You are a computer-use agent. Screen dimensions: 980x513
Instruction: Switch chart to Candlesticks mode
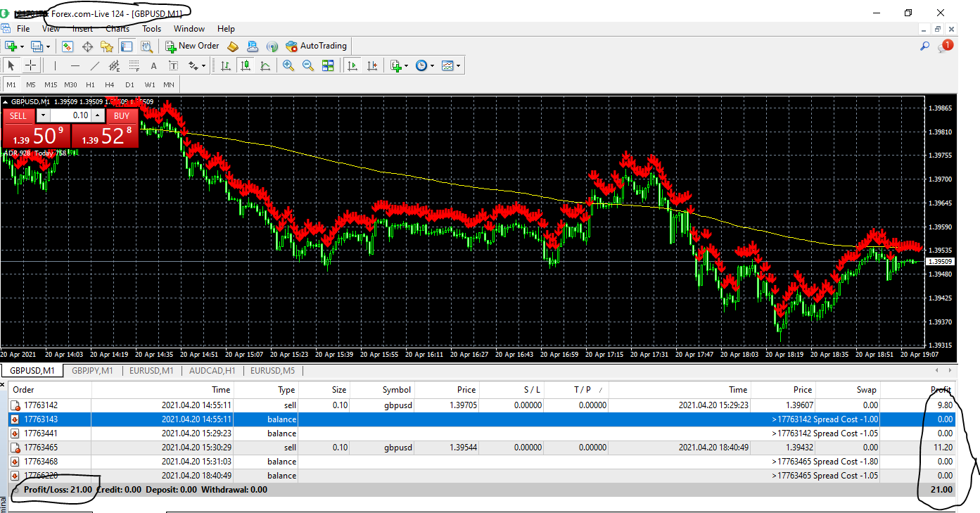point(246,65)
